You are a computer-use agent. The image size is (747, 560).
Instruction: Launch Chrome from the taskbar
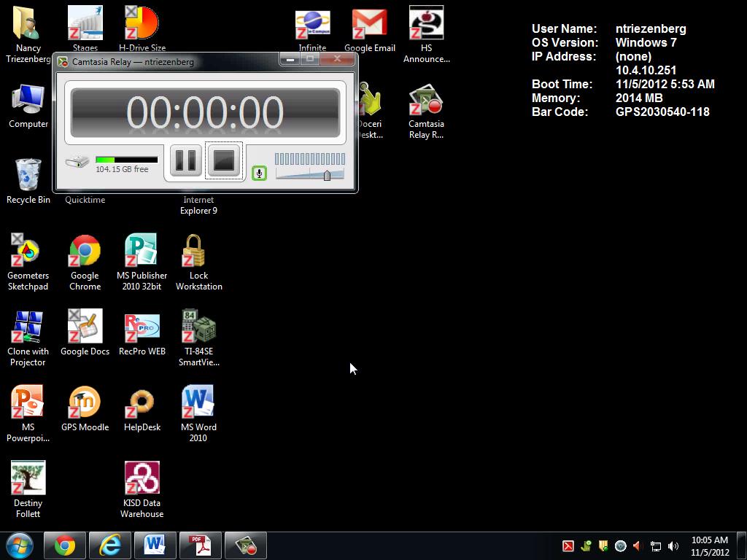65,545
